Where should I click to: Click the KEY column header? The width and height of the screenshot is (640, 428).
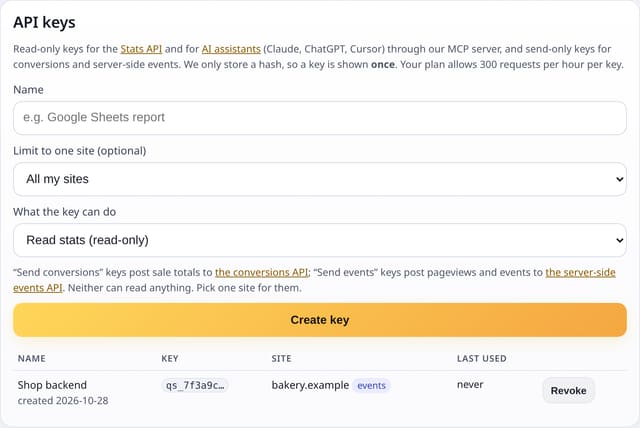tap(169, 359)
